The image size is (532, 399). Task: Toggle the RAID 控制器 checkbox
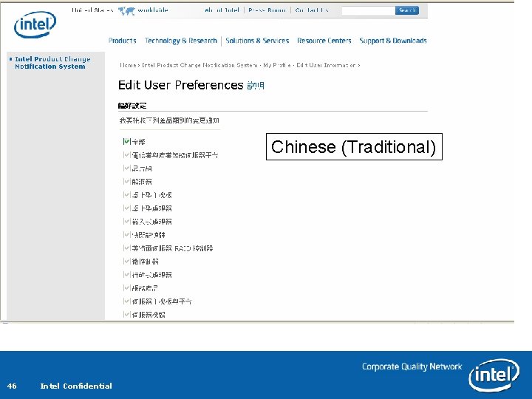(127, 248)
